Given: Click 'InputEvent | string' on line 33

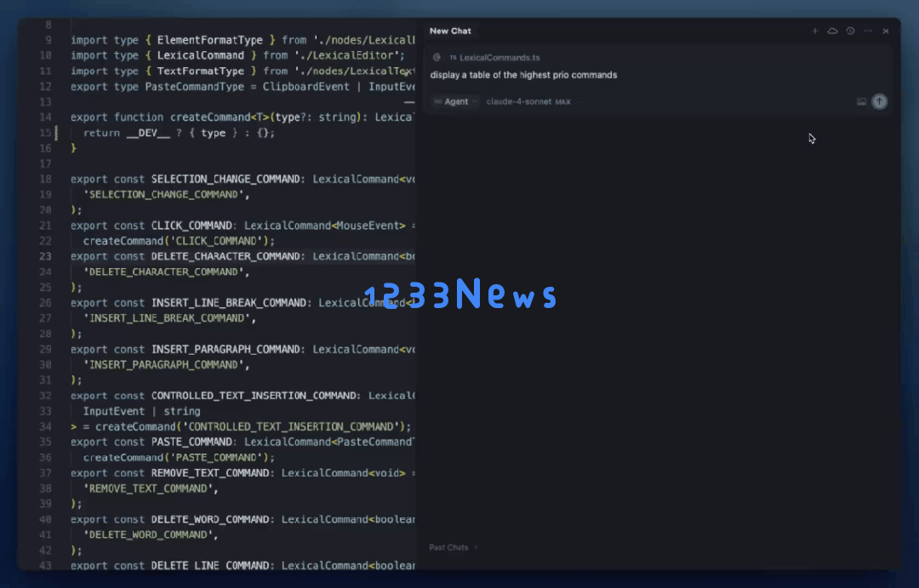Looking at the screenshot, I should (141, 411).
